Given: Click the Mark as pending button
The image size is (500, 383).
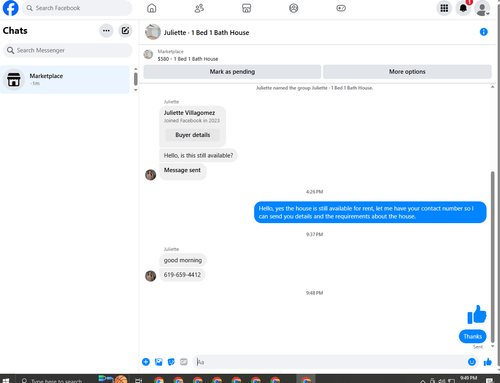Looking at the screenshot, I should coord(232,72).
